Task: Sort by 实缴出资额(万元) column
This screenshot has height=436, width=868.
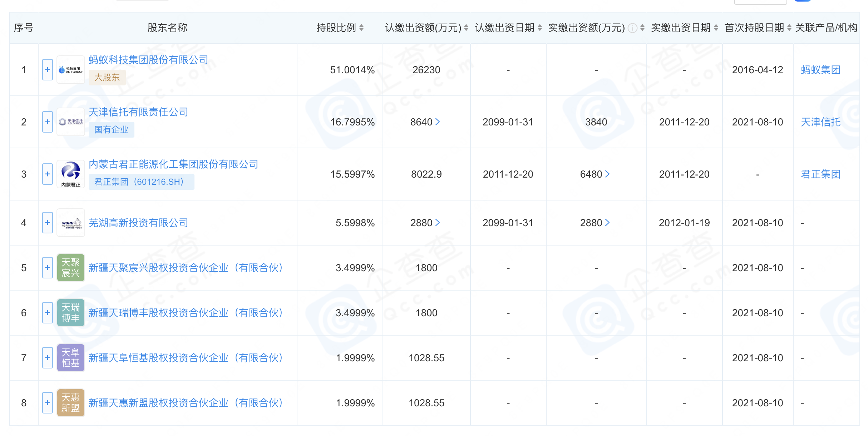Action: [x=642, y=28]
